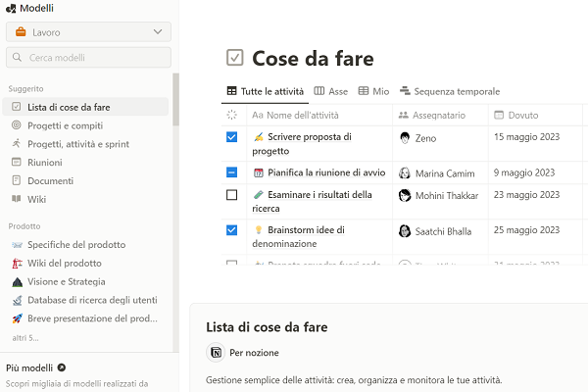Image resolution: width=588 pixels, height=392 pixels.
Task: Check the Esaminare i risultati della ricerca checkbox
Action: click(x=231, y=195)
